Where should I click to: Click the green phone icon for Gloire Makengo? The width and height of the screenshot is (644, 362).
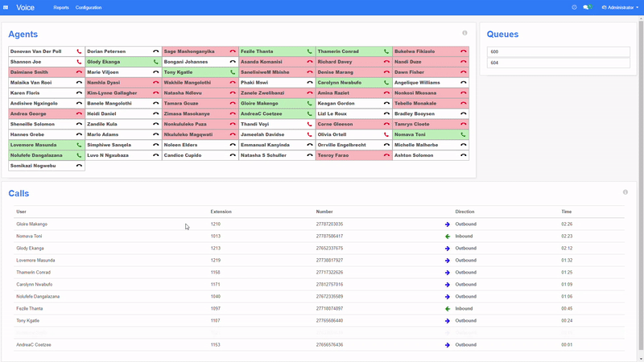tap(309, 104)
